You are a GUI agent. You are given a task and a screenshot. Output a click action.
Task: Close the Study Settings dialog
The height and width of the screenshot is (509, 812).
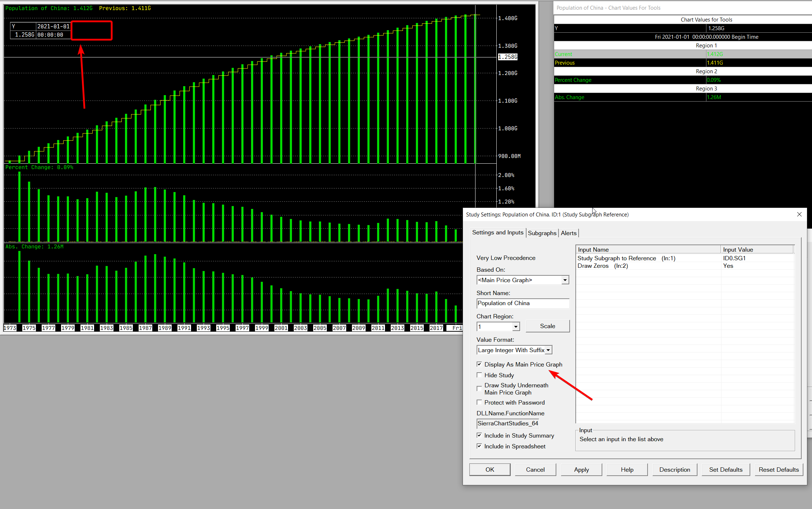(799, 214)
